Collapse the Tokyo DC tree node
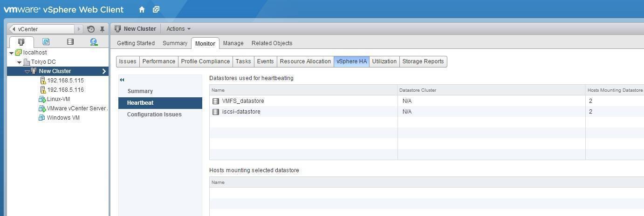Viewport: 644px width, 216px height. [20, 62]
